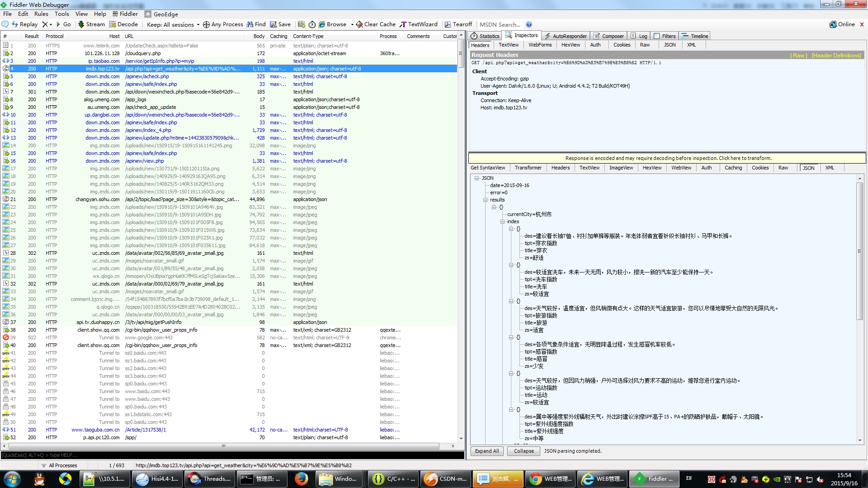Collapse the results tree node
Screen dimensions: 868x488
485,200
